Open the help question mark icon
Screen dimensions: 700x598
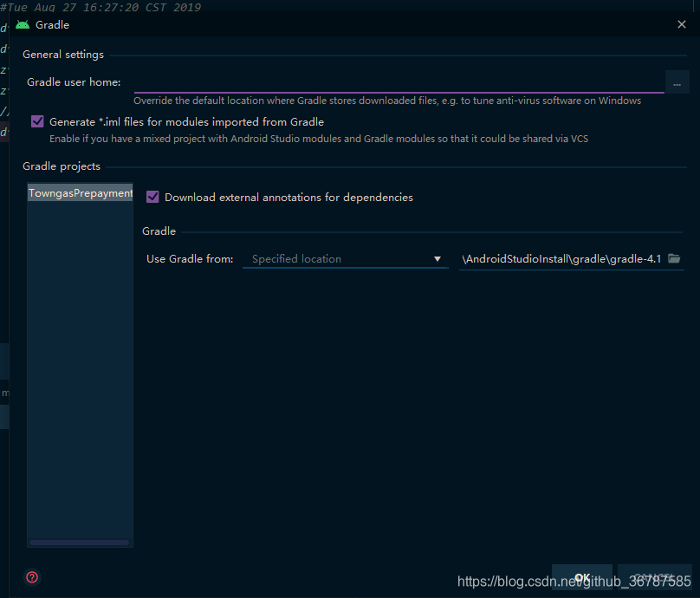32,577
